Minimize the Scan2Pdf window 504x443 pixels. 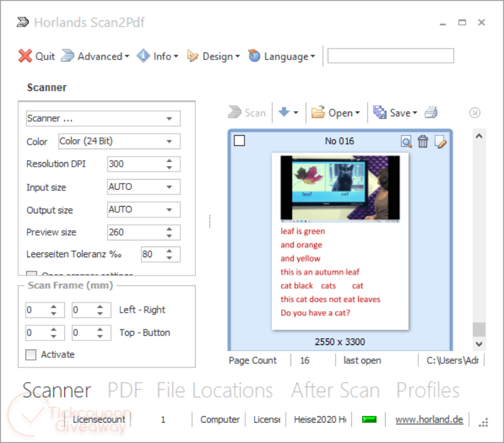pyautogui.click(x=443, y=23)
